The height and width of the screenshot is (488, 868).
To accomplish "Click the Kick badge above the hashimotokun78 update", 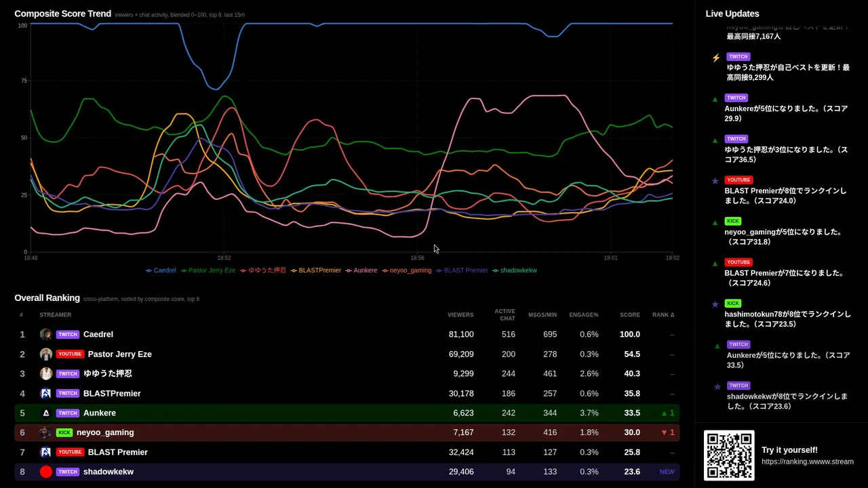I will click(732, 304).
